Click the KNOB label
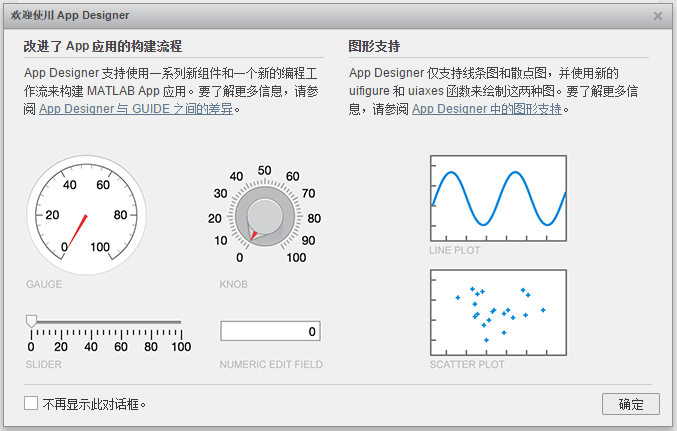Viewport: 677px width, 431px height. pyautogui.click(x=234, y=284)
